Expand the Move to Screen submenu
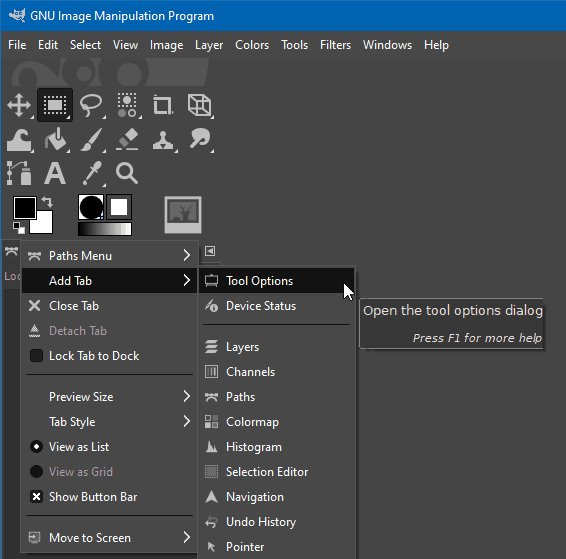 pos(109,538)
